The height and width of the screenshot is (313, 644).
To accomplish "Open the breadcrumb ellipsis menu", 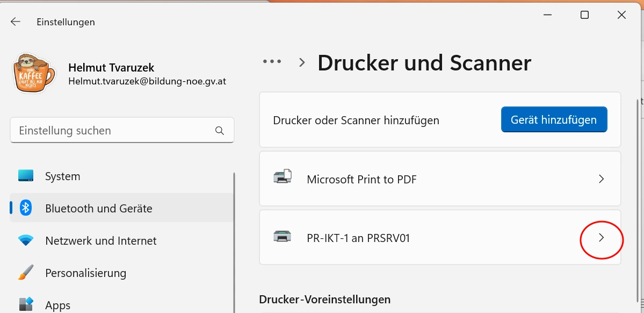I will [272, 62].
